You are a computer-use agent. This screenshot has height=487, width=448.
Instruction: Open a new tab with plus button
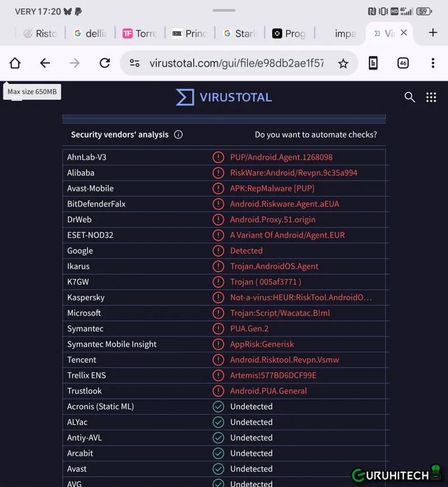(432, 32)
